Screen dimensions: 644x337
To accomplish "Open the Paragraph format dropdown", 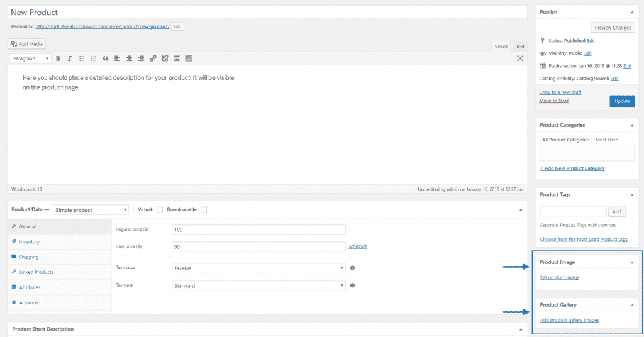I will pyautogui.click(x=31, y=58).
